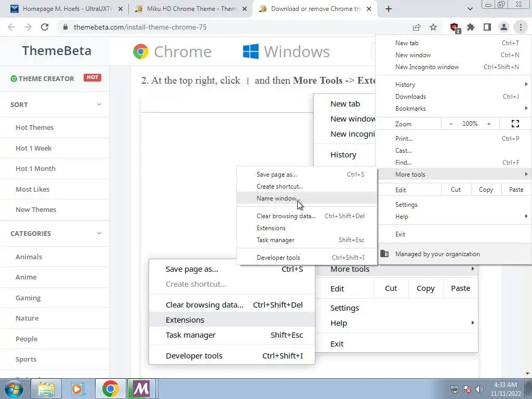Select the People category
Image resolution: width=532 pixels, height=399 pixels.
26,339
